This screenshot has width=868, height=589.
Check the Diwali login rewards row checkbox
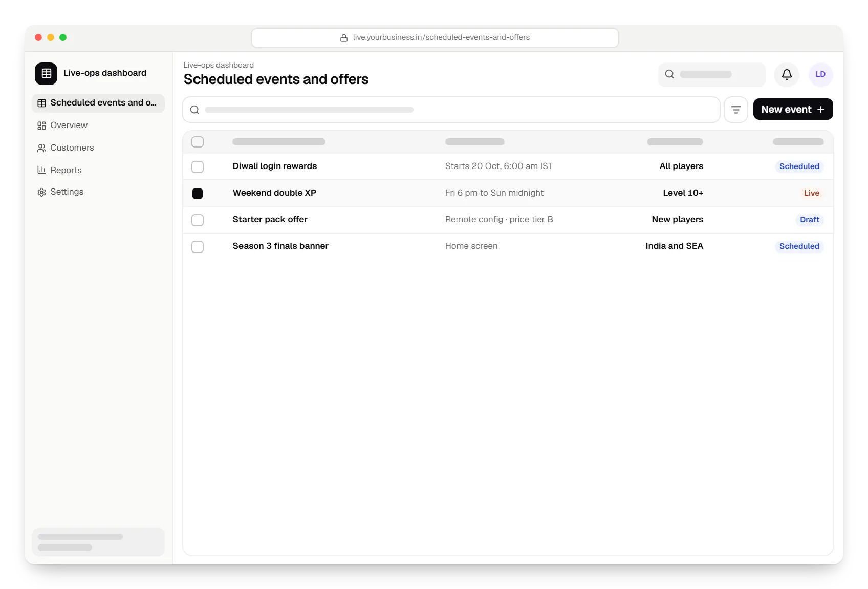198,167
